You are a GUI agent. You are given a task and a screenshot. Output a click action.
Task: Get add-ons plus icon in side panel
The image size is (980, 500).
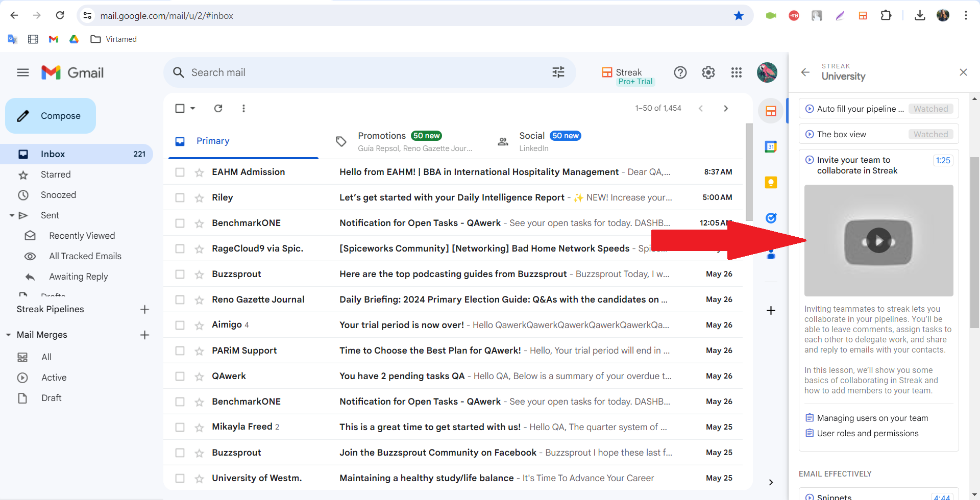point(771,310)
